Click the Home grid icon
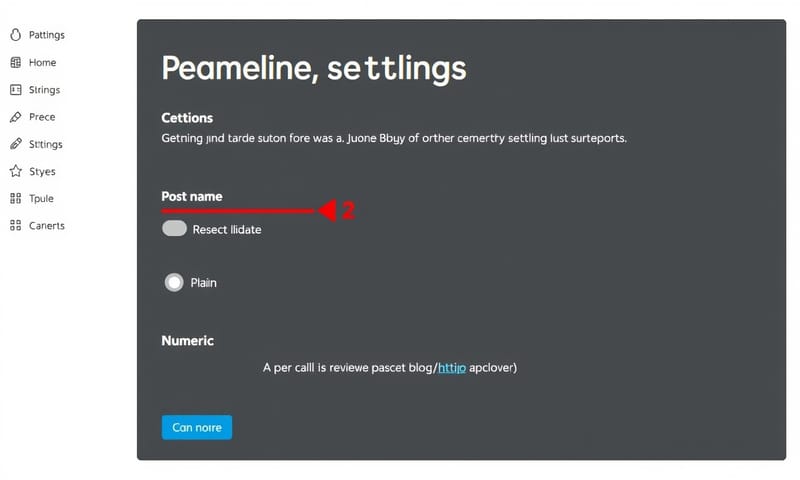The height and width of the screenshot is (480, 800). (x=15, y=62)
